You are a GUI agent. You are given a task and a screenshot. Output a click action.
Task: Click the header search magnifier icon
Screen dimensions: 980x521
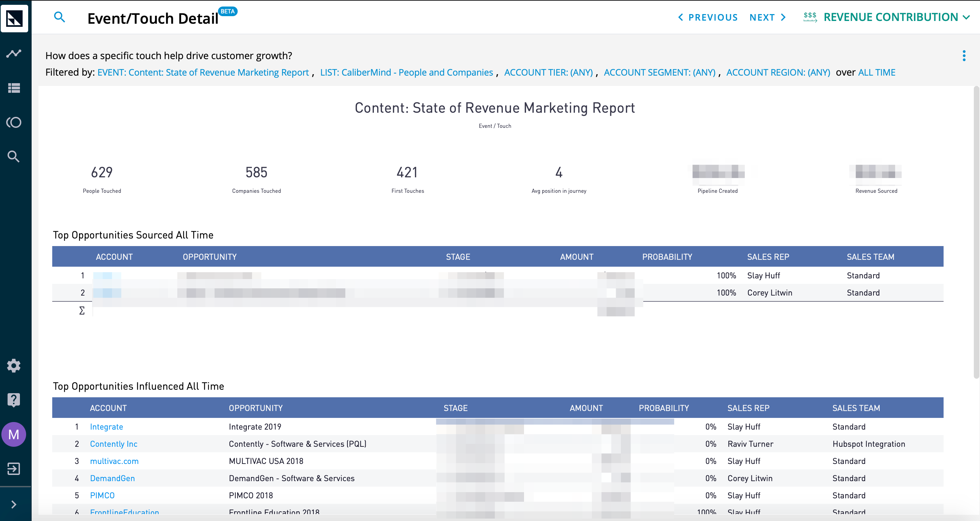(60, 17)
